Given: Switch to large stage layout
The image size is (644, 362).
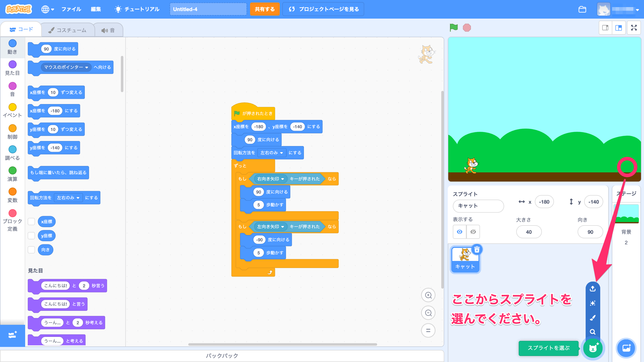Looking at the screenshot, I should click(618, 28).
